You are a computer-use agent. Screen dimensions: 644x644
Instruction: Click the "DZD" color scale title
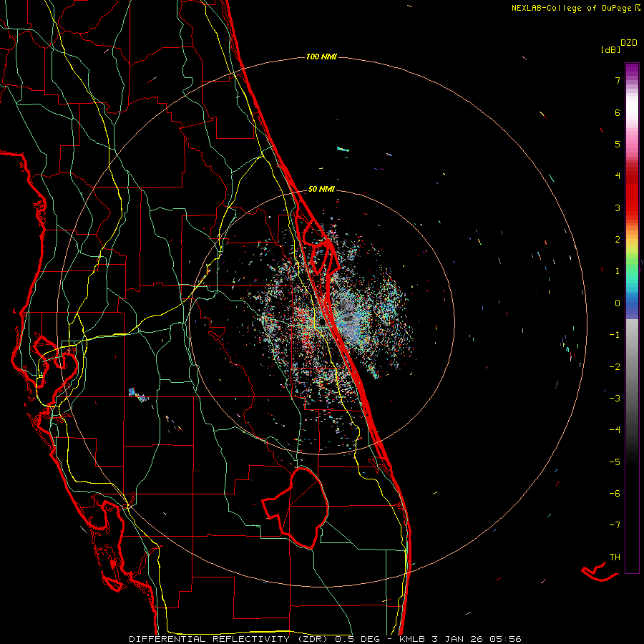click(x=629, y=43)
